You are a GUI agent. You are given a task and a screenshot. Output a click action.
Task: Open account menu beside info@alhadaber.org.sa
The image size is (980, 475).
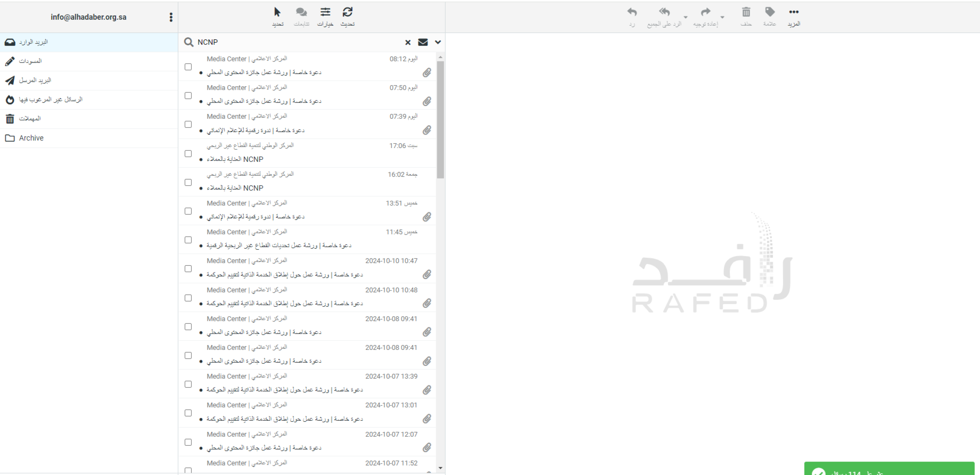[171, 17]
